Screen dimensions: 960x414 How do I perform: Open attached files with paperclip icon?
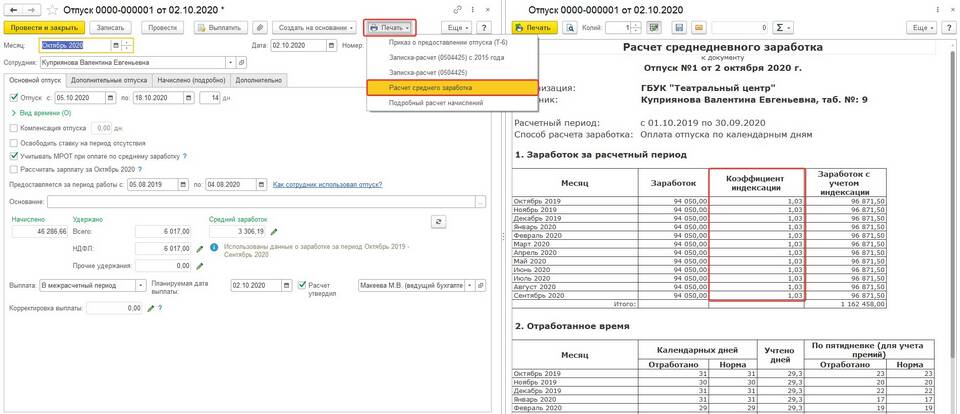260,28
